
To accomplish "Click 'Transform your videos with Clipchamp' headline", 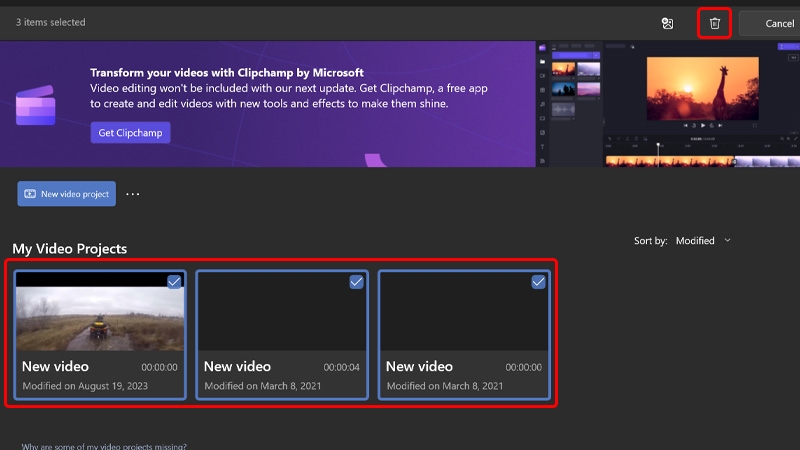I will [227, 72].
